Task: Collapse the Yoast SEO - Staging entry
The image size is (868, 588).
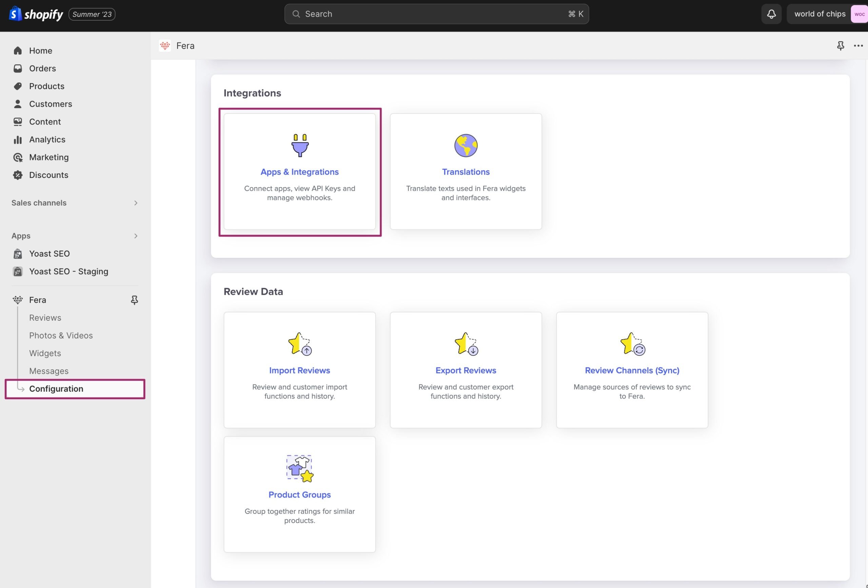Action: [17, 271]
